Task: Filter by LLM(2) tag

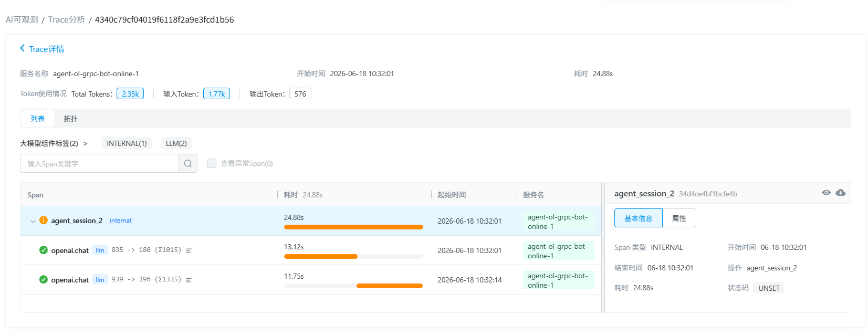Action: (x=176, y=143)
